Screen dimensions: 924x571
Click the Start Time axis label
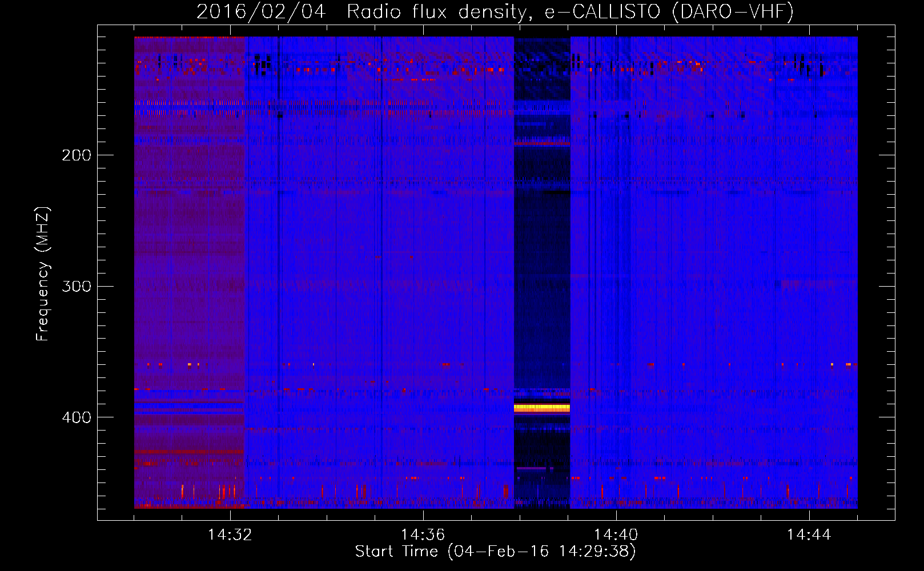(x=495, y=552)
